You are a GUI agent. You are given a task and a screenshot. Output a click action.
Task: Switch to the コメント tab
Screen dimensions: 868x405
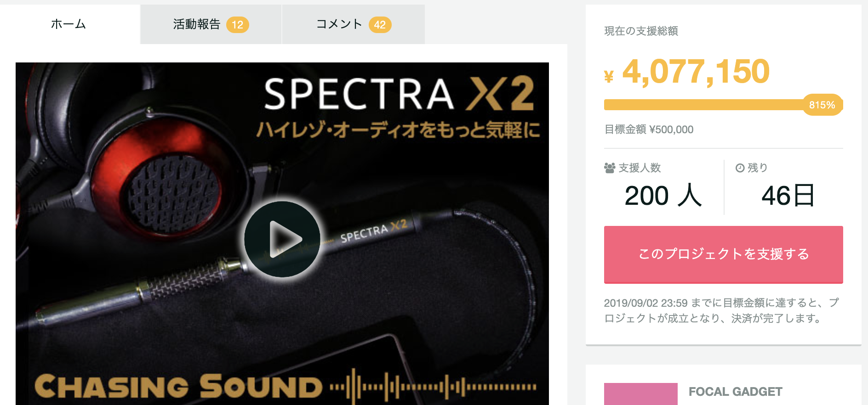353,24
